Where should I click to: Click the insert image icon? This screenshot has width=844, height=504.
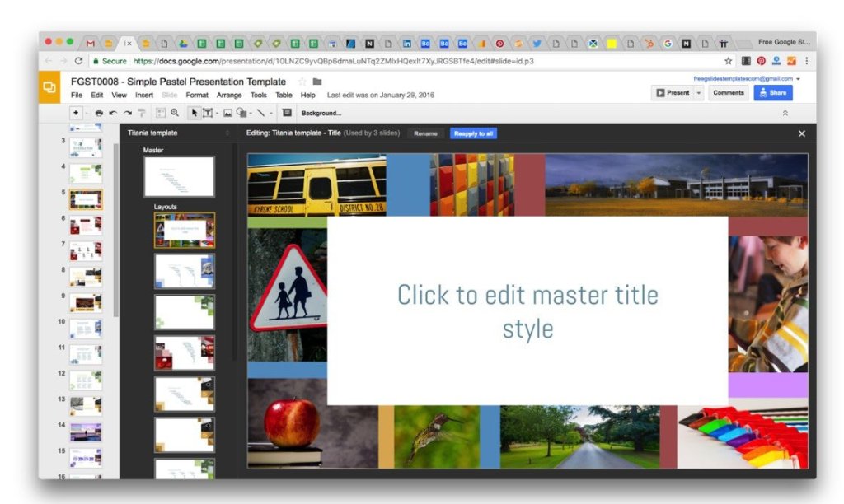coord(227,113)
